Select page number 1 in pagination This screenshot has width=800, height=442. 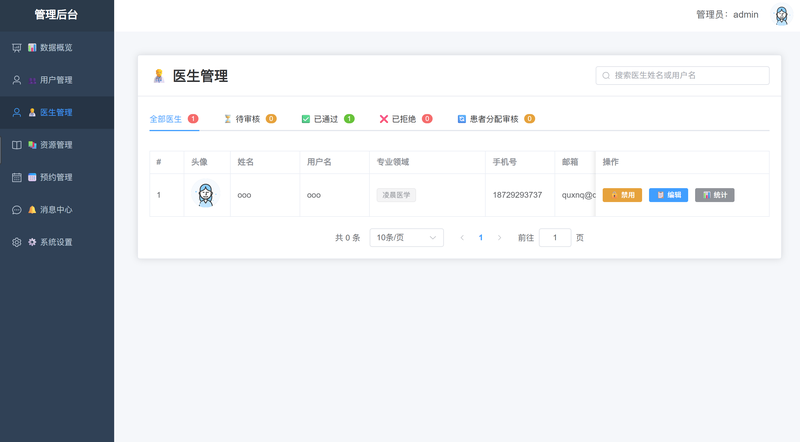(481, 237)
